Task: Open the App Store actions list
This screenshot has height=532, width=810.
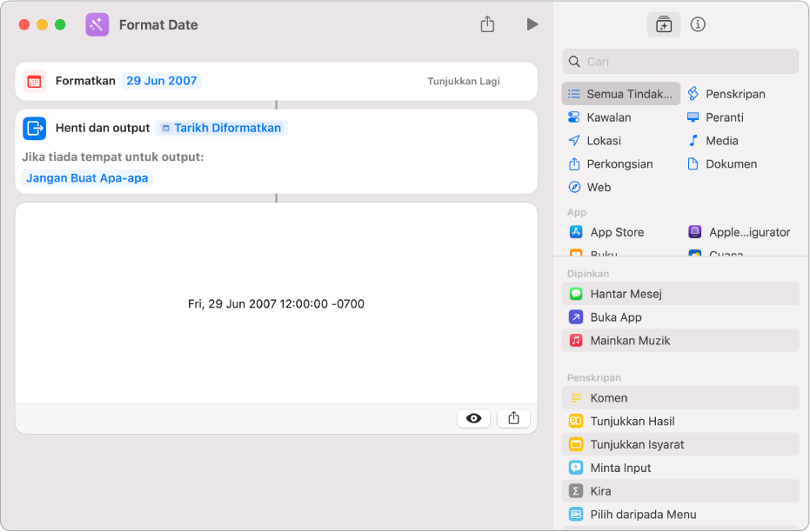Action: (617, 232)
